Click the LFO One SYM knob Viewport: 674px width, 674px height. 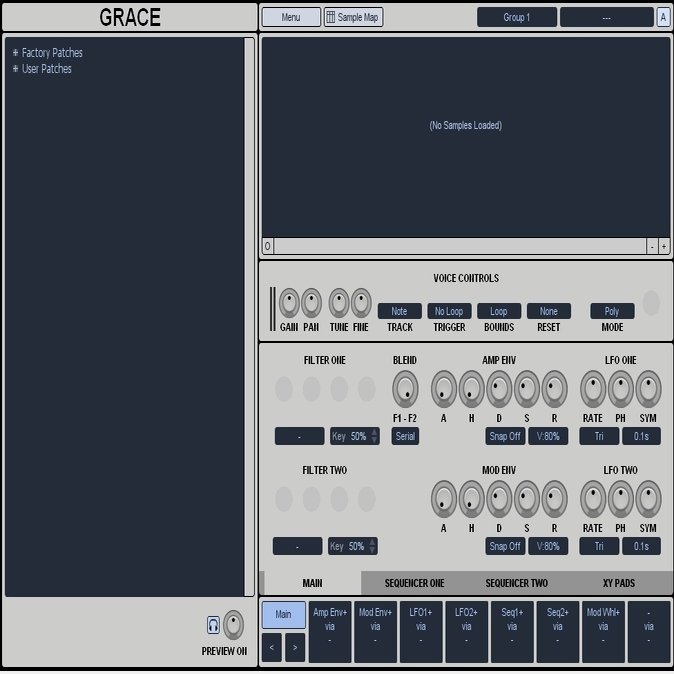pos(648,389)
